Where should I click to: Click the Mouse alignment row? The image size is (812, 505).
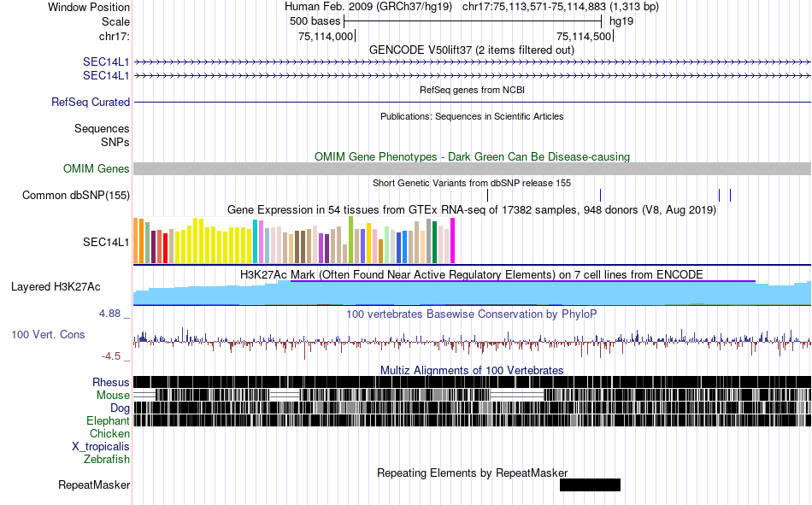click(473, 395)
